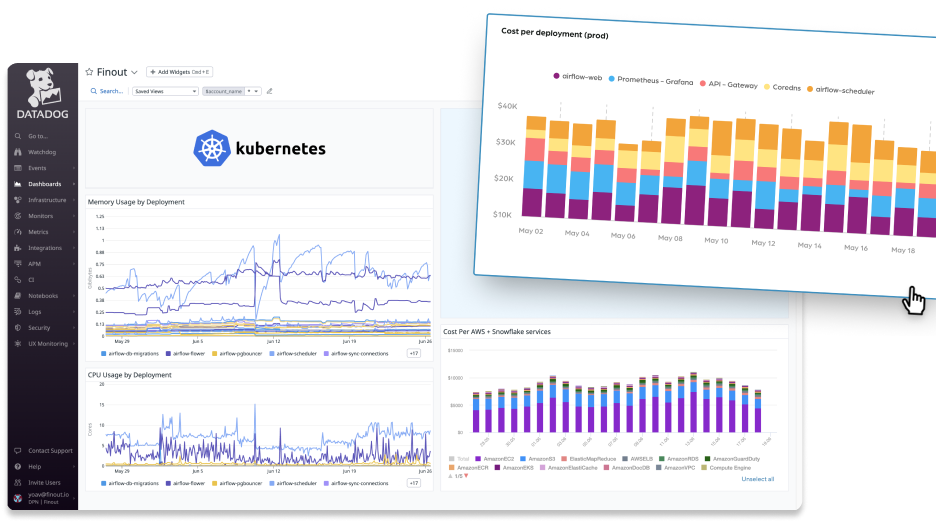The height and width of the screenshot is (524, 936).
Task: Open the Finout dashboard title dropdown
Action: 134,72
